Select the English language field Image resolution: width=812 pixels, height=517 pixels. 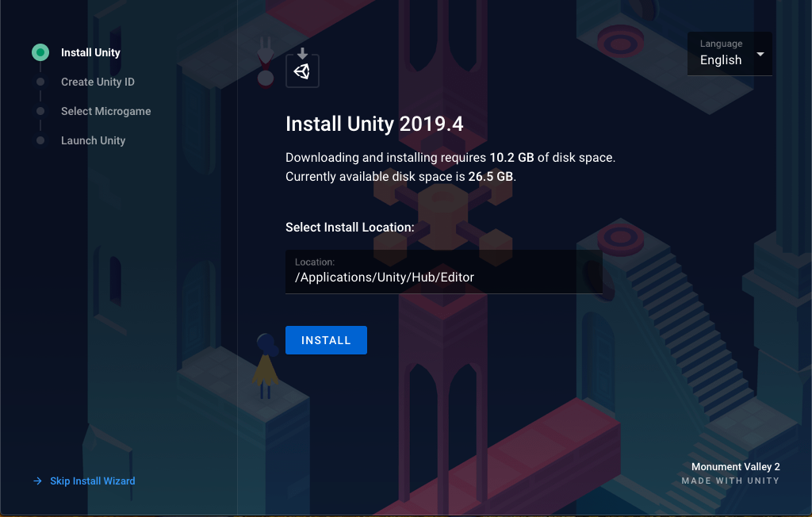pyautogui.click(x=720, y=60)
